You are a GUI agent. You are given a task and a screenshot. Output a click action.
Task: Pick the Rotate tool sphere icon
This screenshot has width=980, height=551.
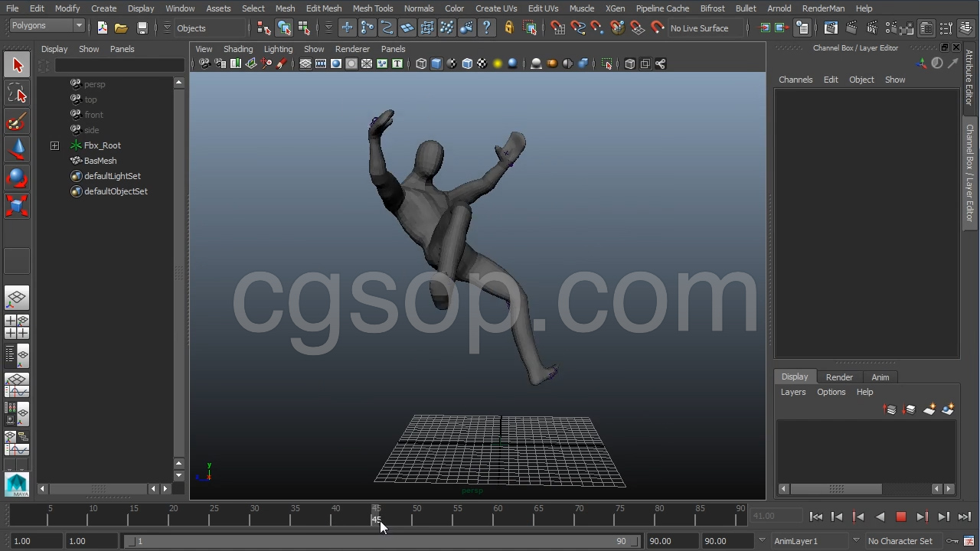tap(17, 178)
